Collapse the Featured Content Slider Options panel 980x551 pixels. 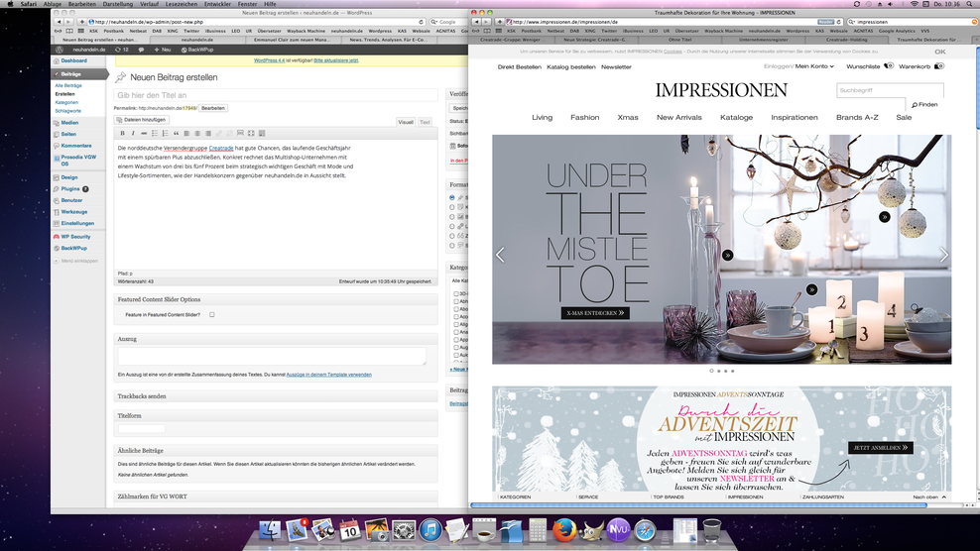[x=276, y=299]
